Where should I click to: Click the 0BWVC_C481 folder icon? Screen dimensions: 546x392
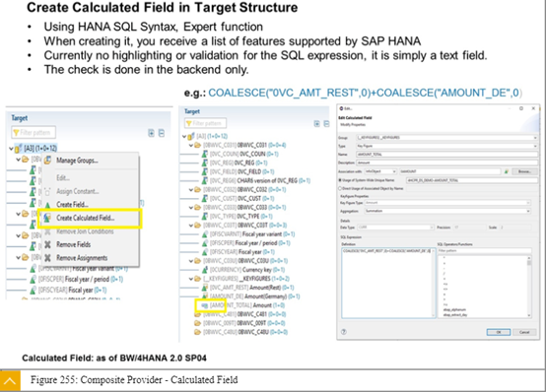(x=197, y=314)
